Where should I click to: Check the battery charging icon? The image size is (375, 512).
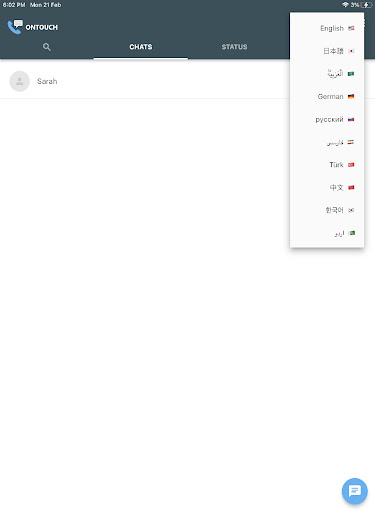pos(366,5)
